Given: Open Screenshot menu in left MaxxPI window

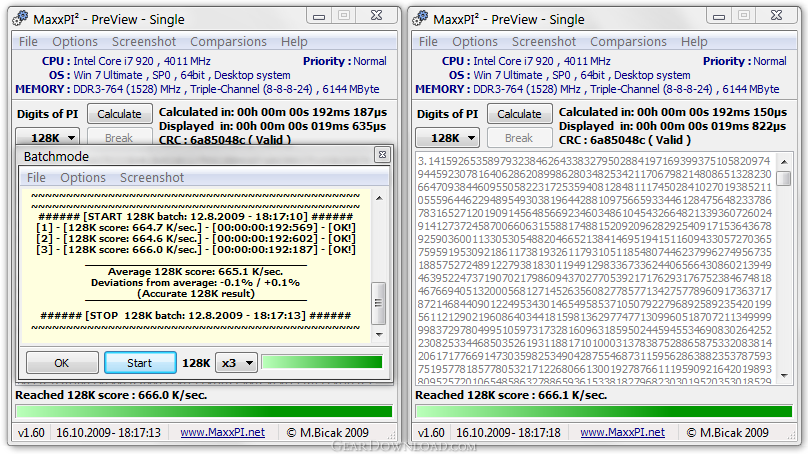Looking at the screenshot, I should coord(144,42).
